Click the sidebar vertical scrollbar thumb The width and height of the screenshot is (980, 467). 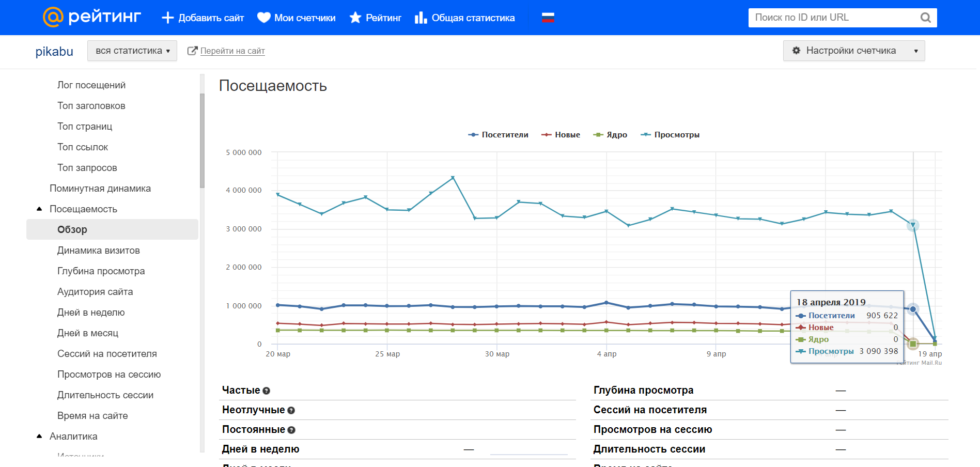pos(202,141)
